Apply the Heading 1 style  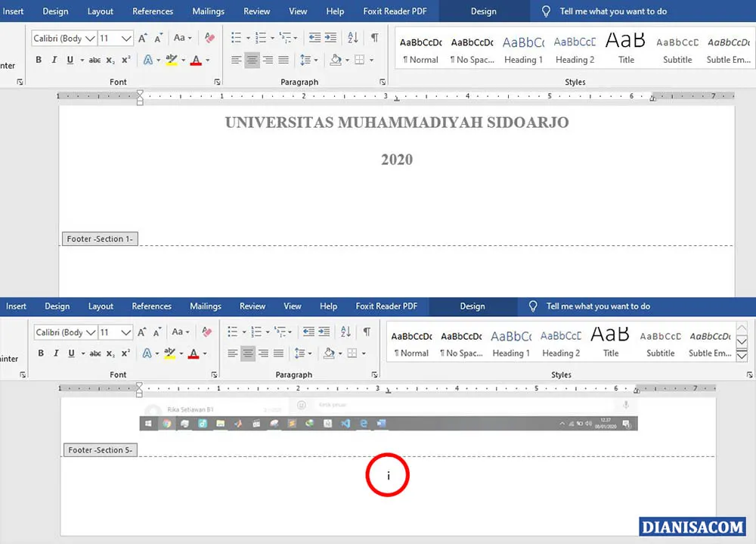(x=523, y=49)
